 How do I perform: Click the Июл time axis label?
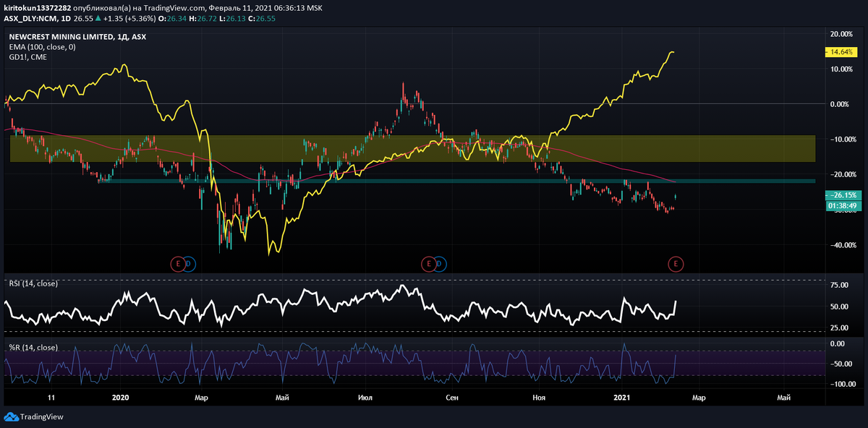[365, 398]
